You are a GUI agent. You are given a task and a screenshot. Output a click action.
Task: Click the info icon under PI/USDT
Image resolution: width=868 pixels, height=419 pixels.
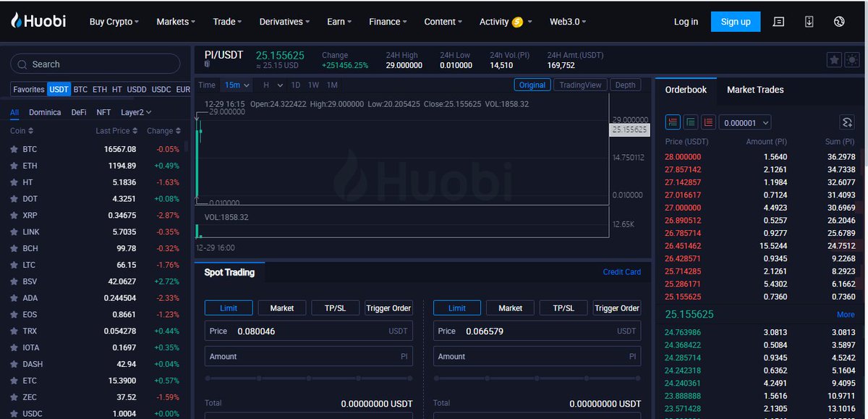pyautogui.click(x=207, y=64)
